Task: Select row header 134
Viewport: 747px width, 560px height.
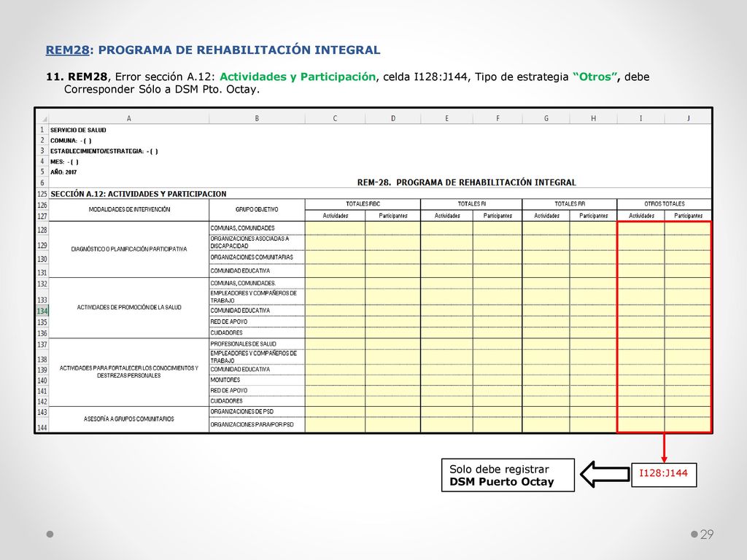Action: click(42, 311)
